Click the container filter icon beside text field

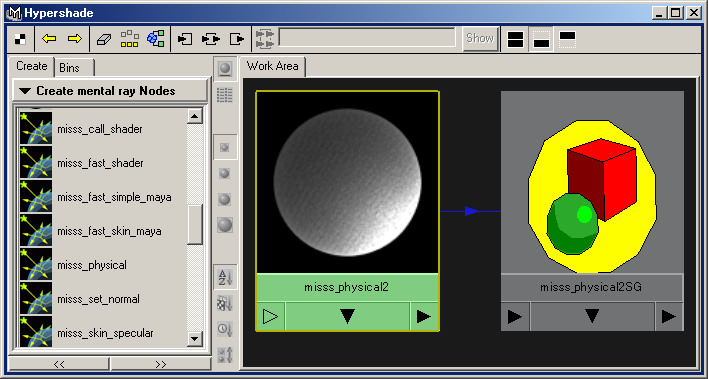(x=265, y=39)
